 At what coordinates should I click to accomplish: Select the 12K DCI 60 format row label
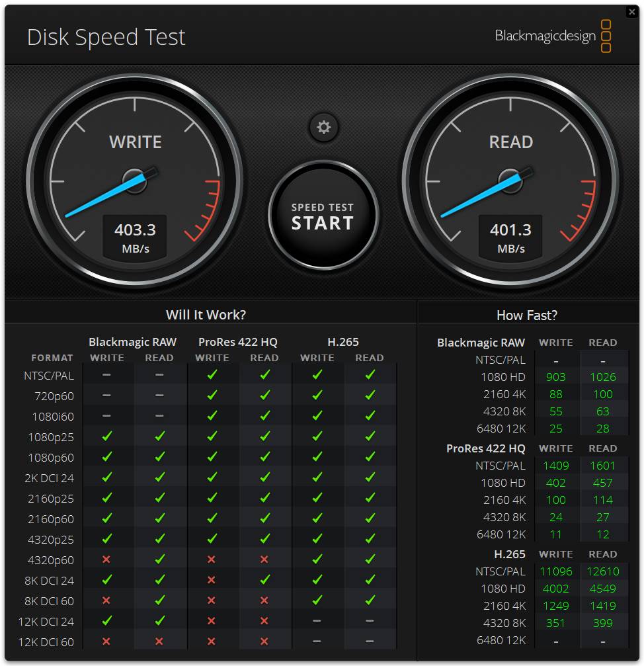(x=46, y=642)
